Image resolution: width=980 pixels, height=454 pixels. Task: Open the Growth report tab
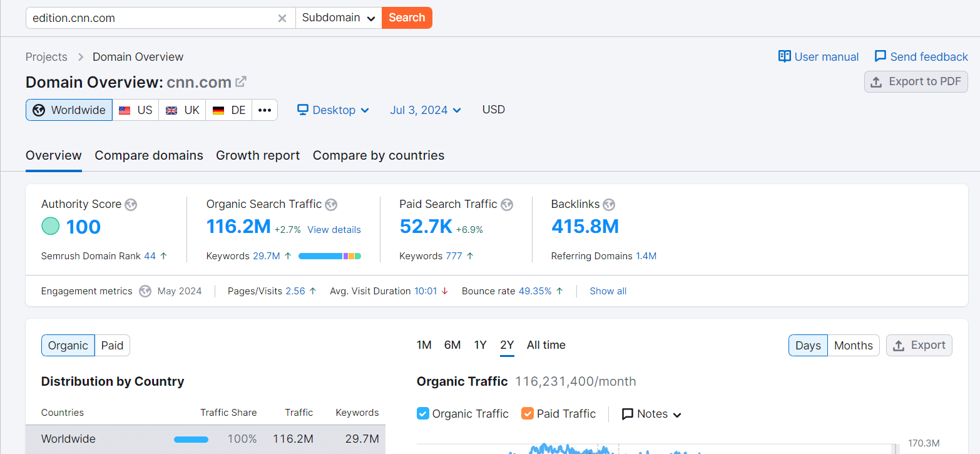[258, 155]
